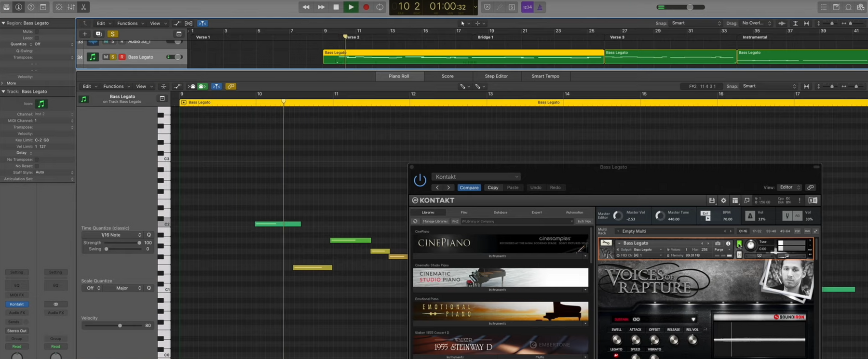Open the wrench editor for Bass Legato instrument
The width and height of the screenshot is (868, 359).
pos(606,243)
